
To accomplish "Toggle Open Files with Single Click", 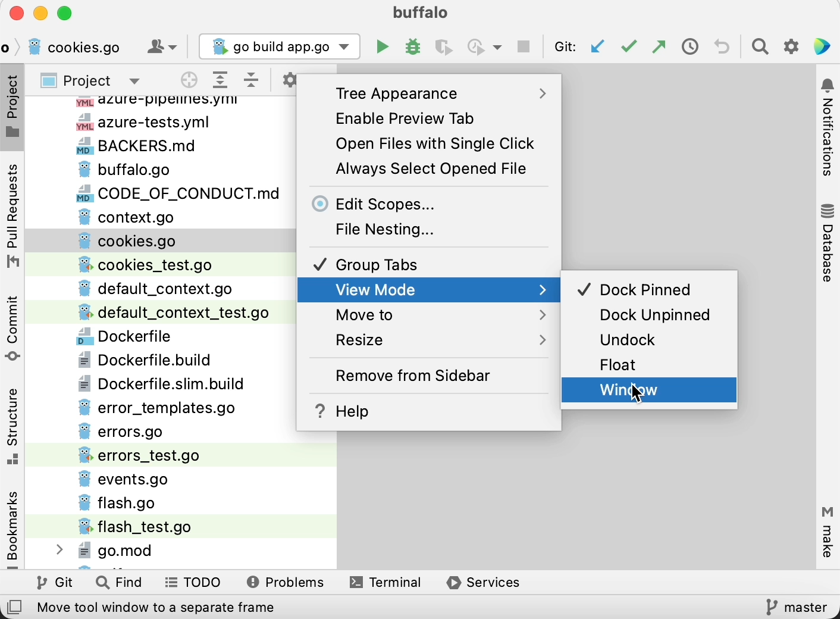I will coord(430,144).
